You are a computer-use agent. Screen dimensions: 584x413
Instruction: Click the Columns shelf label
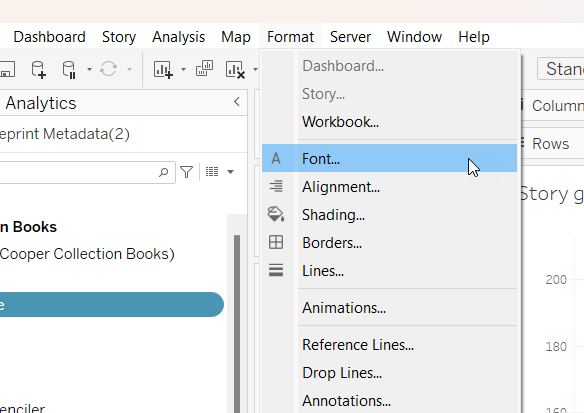click(x=558, y=106)
